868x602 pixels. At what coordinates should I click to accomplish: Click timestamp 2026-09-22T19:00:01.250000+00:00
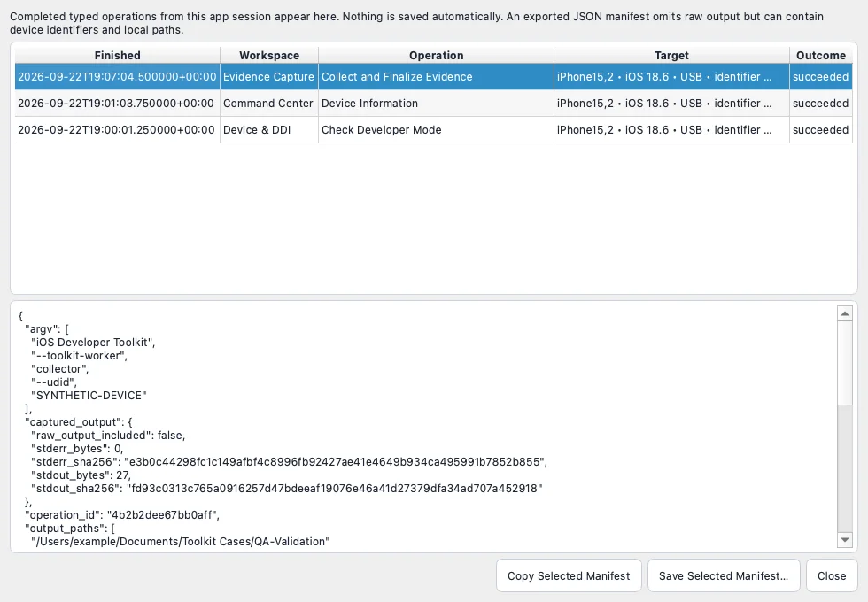coord(116,129)
